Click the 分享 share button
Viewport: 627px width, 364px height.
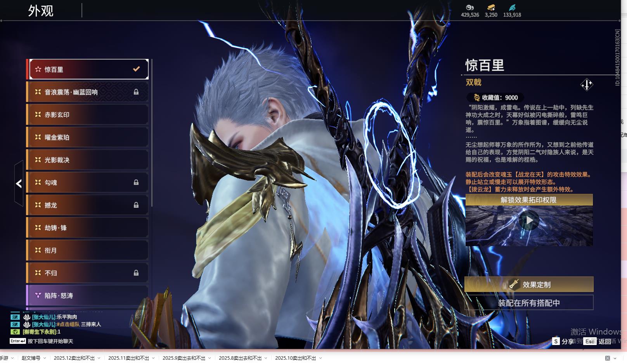(563, 341)
